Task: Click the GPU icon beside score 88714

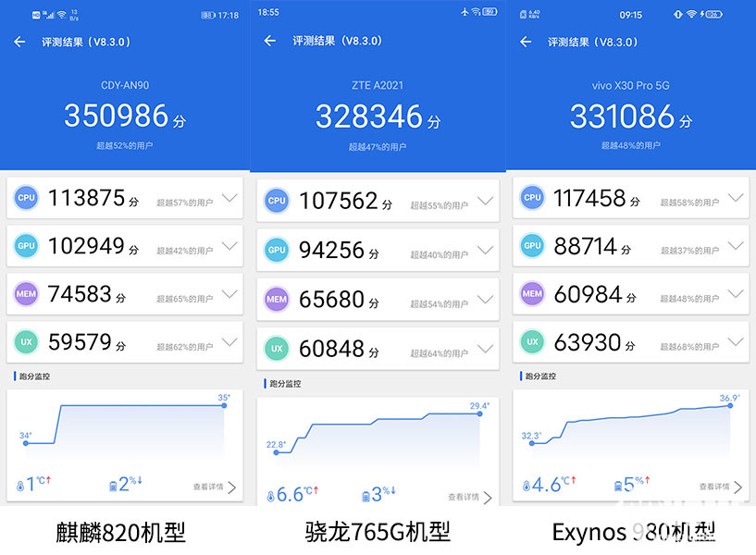Action: (532, 246)
